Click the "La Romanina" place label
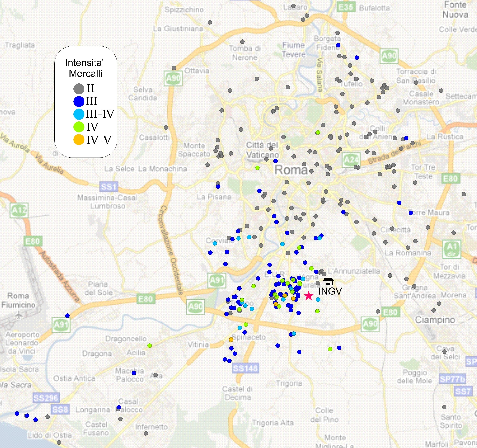477x448 pixels. 408,253
